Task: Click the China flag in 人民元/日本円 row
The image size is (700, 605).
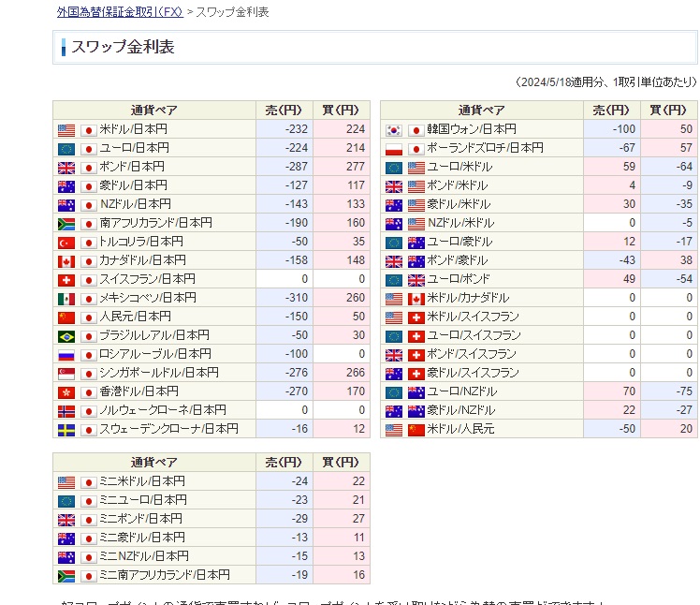Action: [66, 317]
